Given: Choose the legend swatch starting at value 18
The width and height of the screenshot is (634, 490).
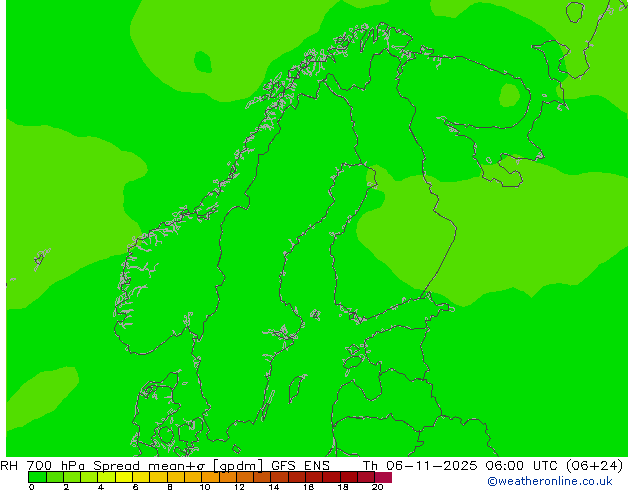Looking at the screenshot, I should [x=349, y=477].
